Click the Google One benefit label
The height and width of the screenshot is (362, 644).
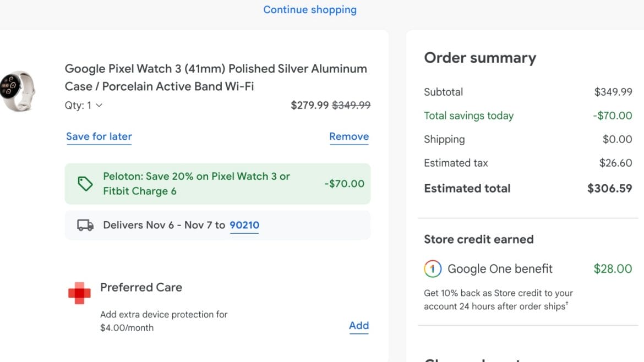click(x=500, y=269)
